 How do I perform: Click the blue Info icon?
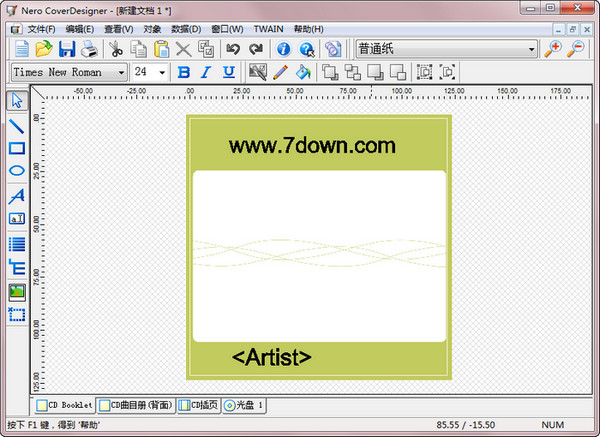[x=284, y=49]
